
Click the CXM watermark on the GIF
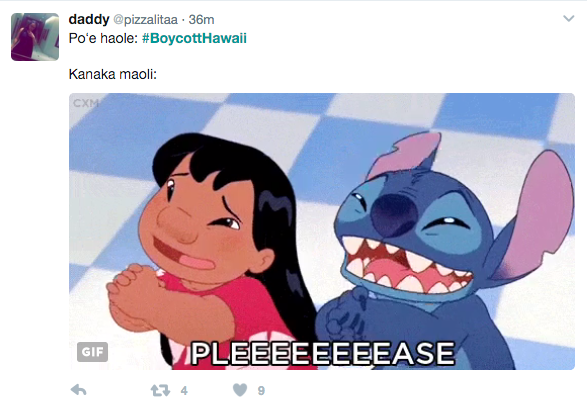(x=86, y=103)
